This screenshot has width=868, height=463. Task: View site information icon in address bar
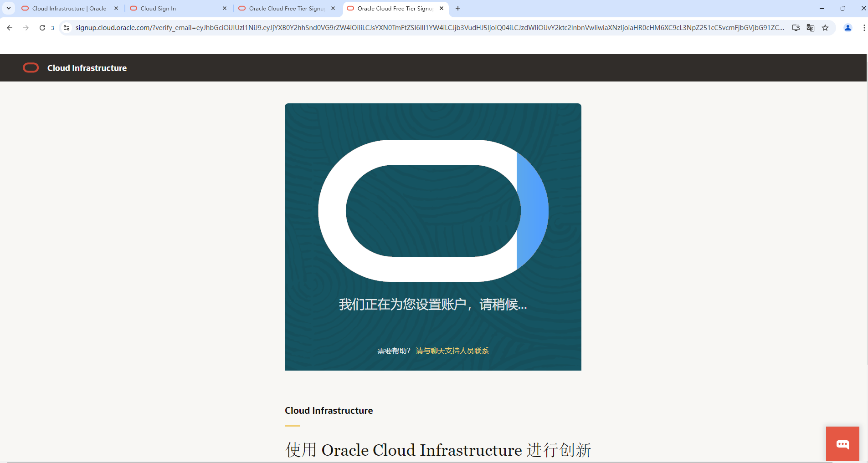tap(67, 28)
